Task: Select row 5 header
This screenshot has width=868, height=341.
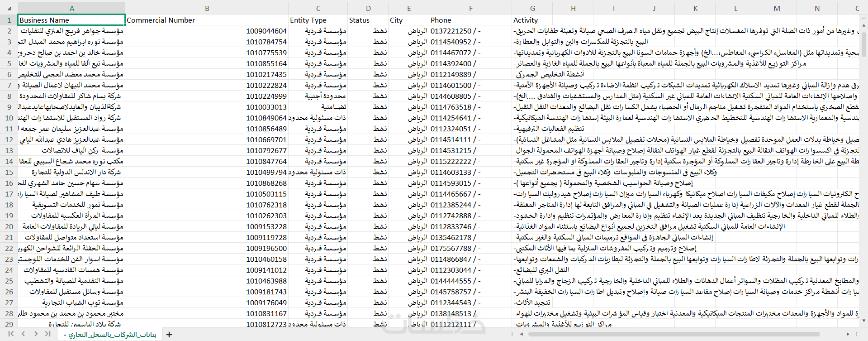Action: [9, 63]
